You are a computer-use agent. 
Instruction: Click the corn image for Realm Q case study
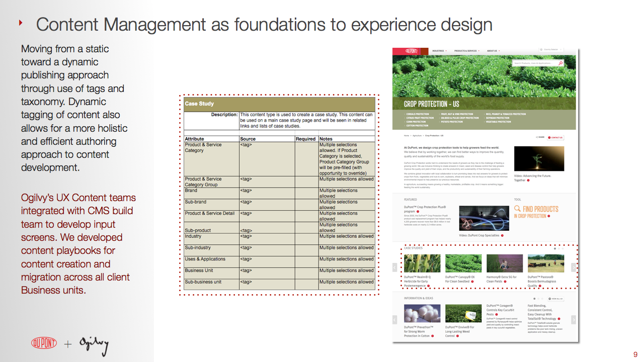(422, 263)
